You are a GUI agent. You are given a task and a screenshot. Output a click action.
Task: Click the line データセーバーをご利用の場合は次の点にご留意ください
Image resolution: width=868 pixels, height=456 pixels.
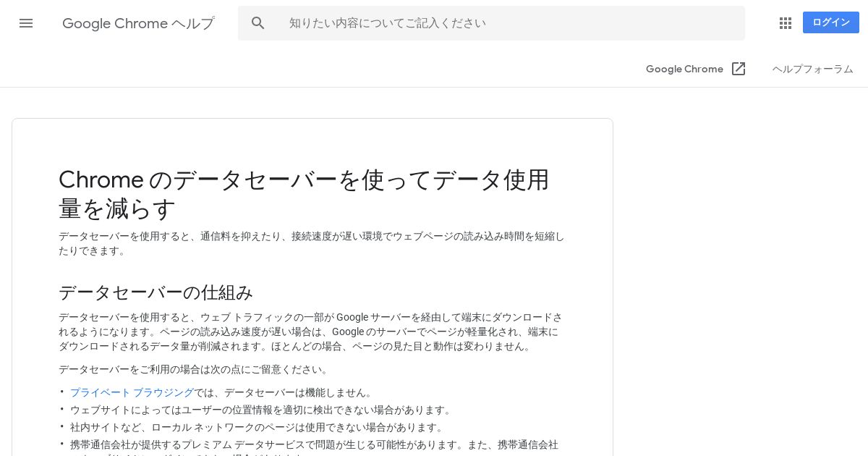click(195, 369)
